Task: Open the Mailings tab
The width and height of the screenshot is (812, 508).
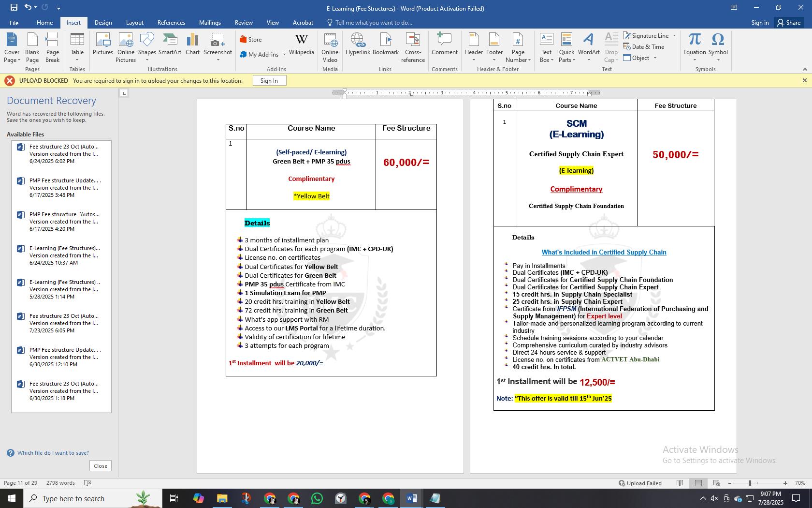Action: click(210, 23)
